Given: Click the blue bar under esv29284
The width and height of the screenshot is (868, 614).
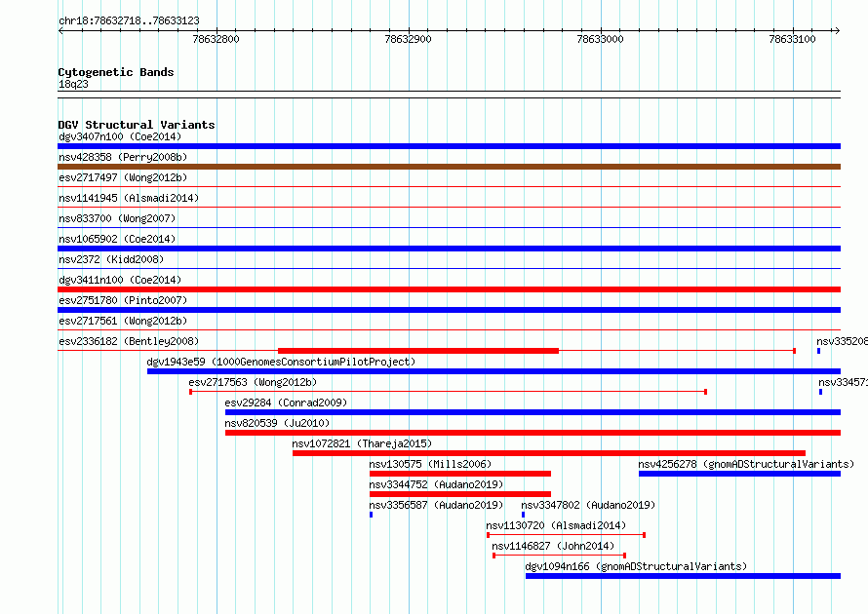Looking at the screenshot, I should tap(533, 412).
